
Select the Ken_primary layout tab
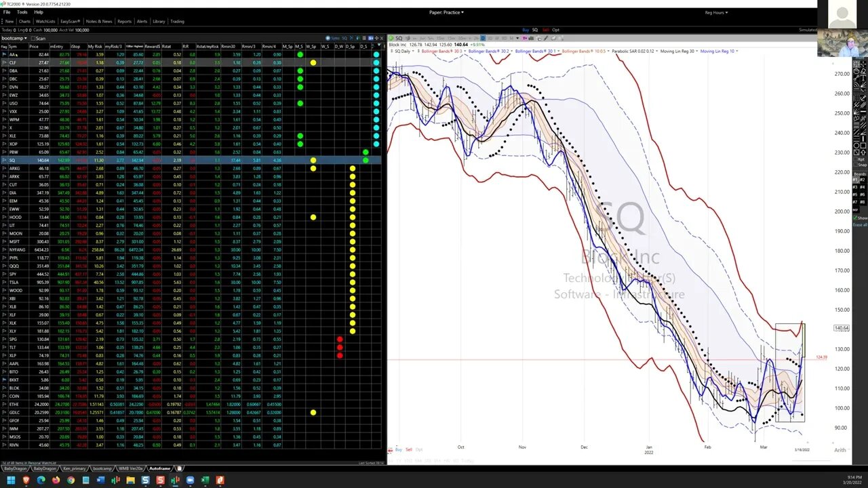tap(75, 468)
